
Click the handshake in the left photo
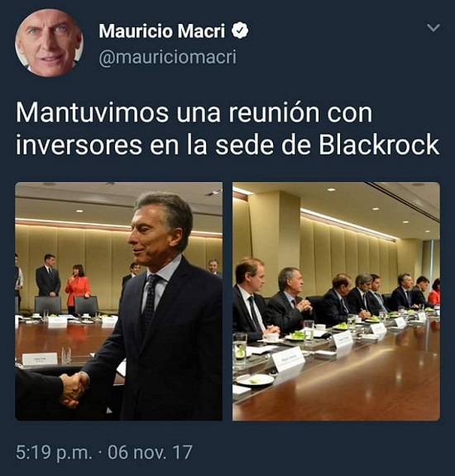pos(74,389)
